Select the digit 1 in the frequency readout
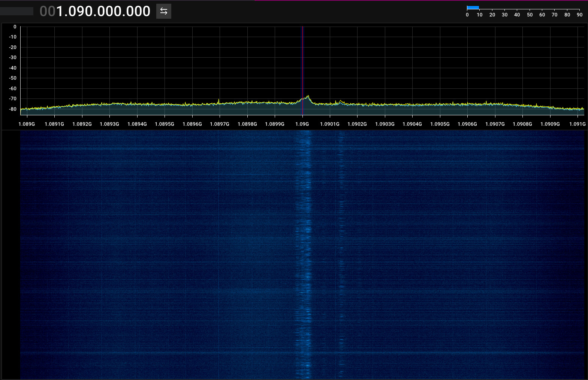588x380 pixels. point(60,11)
